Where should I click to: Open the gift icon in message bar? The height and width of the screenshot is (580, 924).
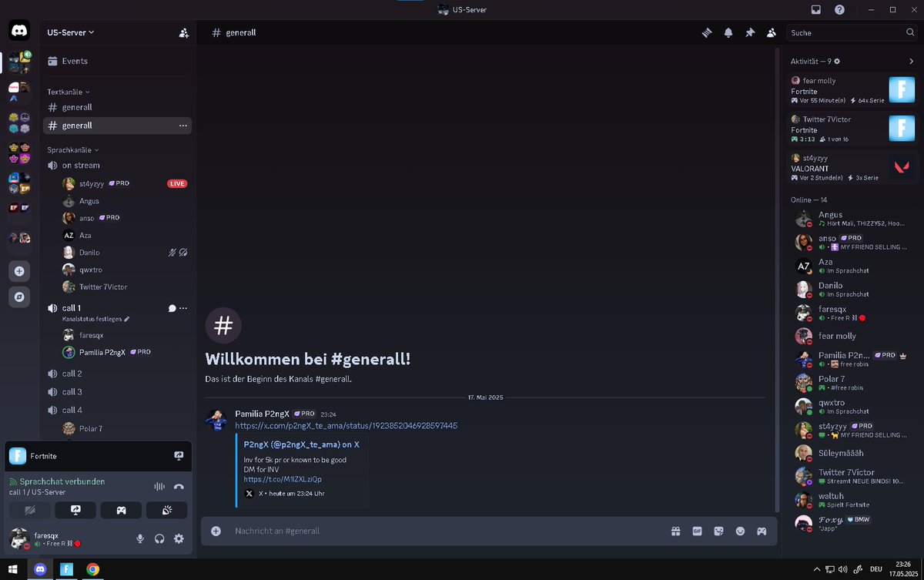[675, 531]
